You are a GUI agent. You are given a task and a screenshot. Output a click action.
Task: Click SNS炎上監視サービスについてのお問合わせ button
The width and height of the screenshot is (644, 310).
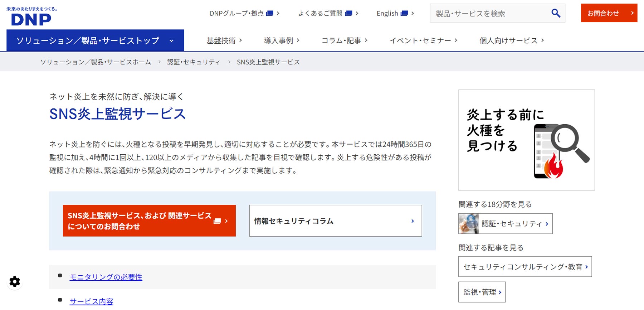[x=149, y=221]
